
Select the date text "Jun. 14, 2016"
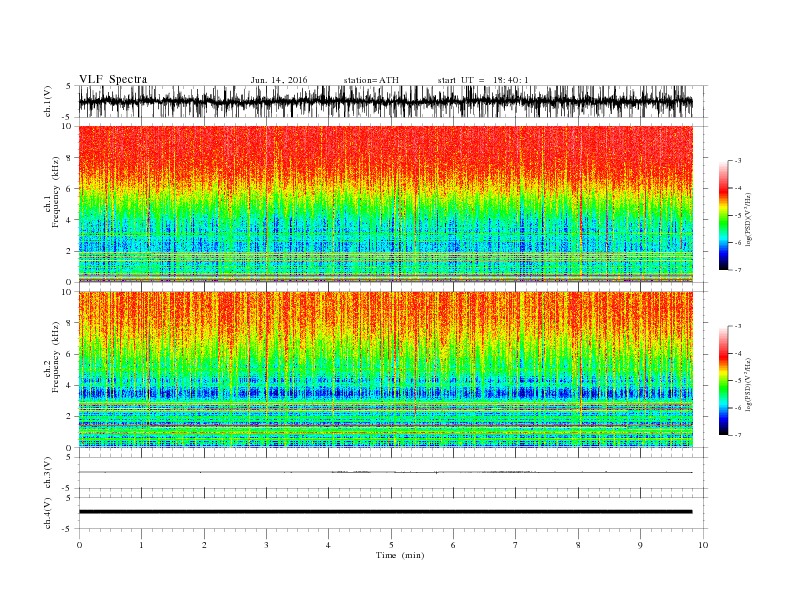tap(279, 80)
